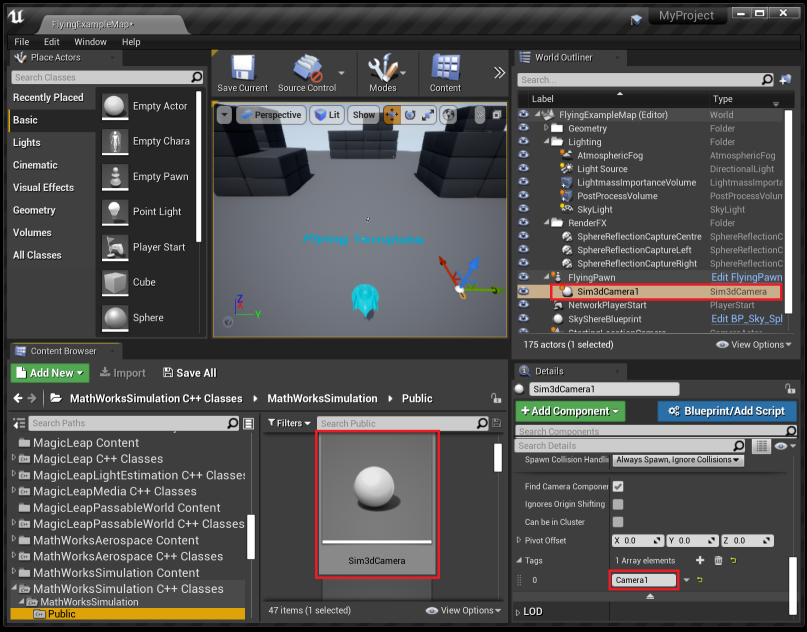Viewport: 807px width, 632px height.
Task: Select the rotate gizmo icon in viewport
Action: [x=410, y=115]
